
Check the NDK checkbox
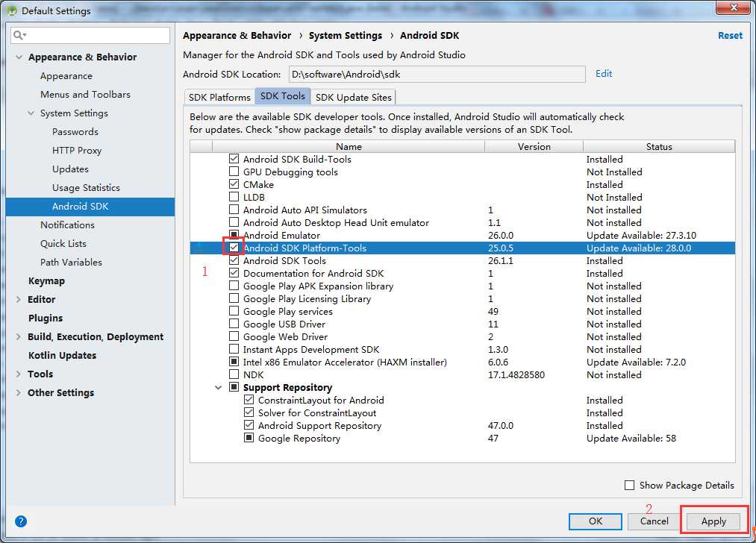click(x=234, y=374)
